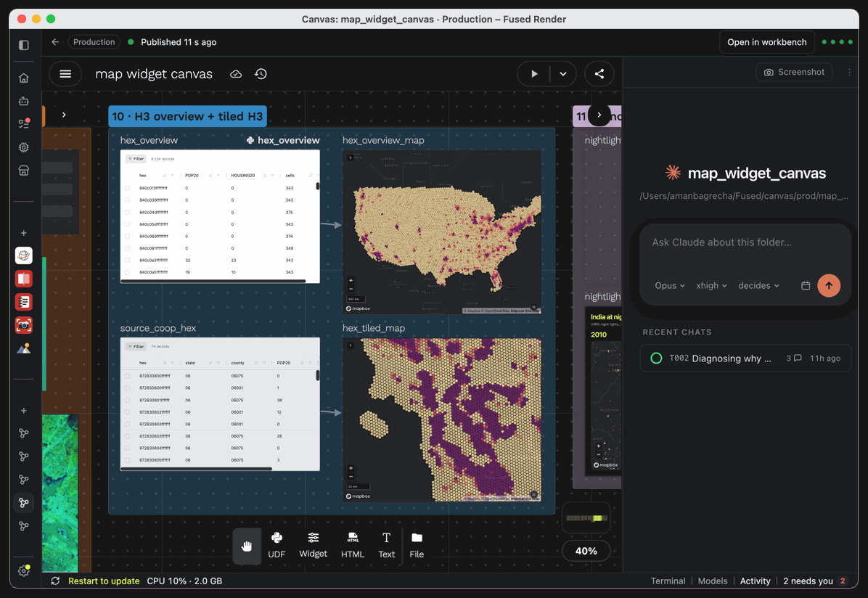Open the kebab menu beside Screenshot
Viewport: 868px width, 598px height.
pos(849,72)
